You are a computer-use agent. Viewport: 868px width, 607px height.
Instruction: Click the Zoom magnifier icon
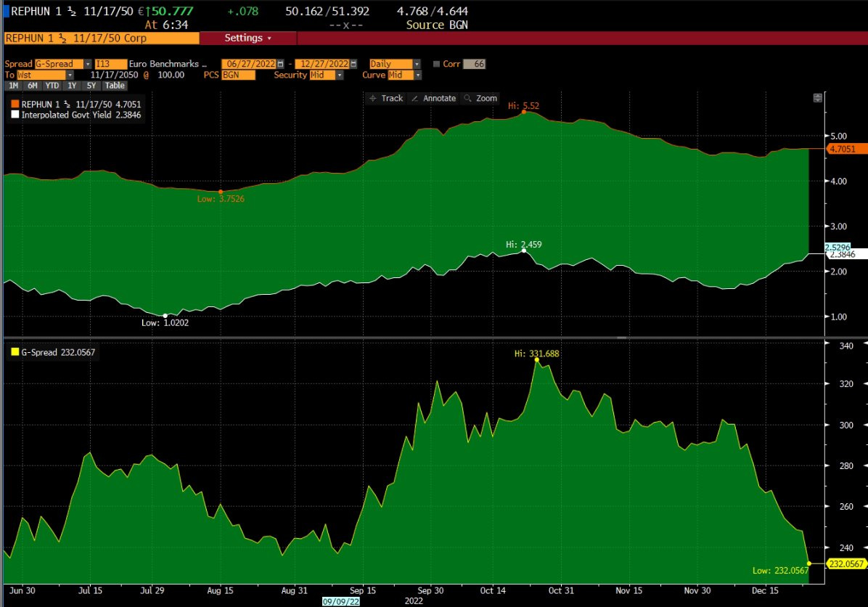(x=468, y=99)
